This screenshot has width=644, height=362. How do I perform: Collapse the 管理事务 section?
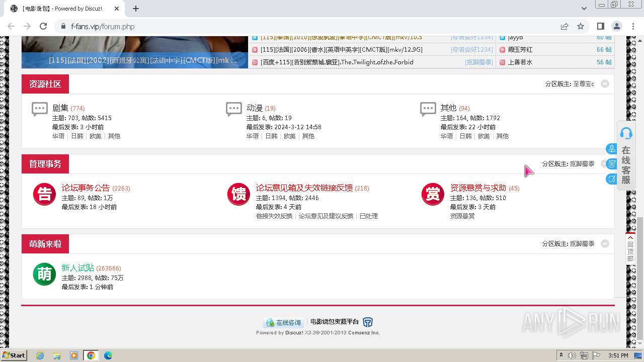click(604, 164)
